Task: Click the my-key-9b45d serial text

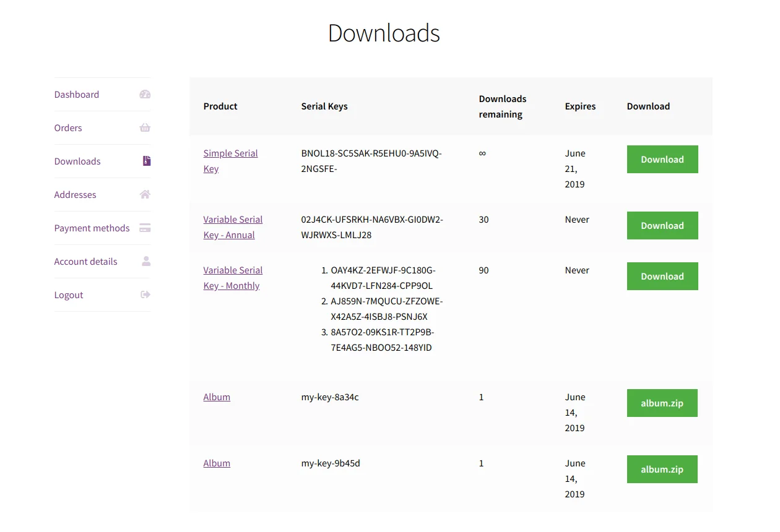Action: 331,463
